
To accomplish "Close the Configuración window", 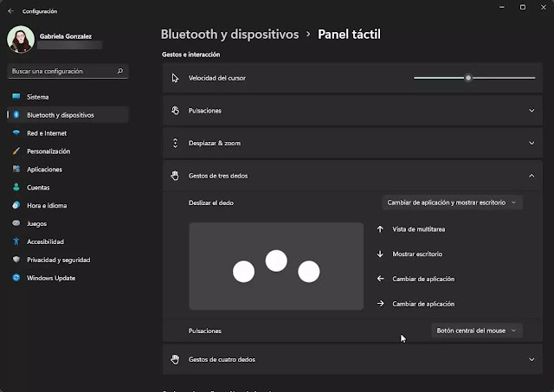I will (x=544, y=7).
